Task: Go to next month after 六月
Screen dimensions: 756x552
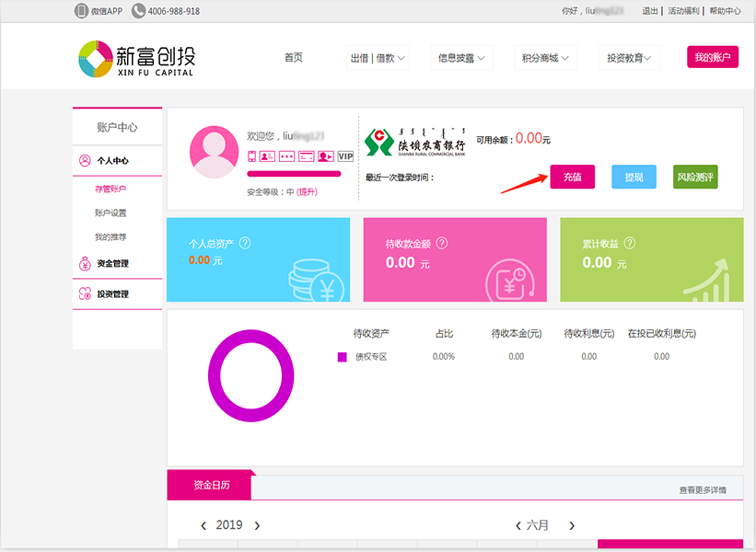Action: pyautogui.click(x=572, y=525)
